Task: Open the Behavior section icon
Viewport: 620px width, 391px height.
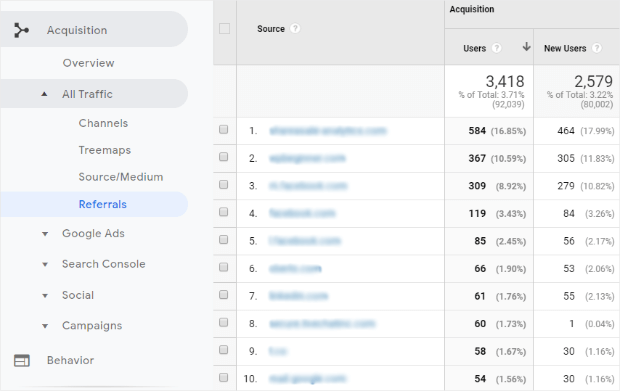Action: click(22, 361)
